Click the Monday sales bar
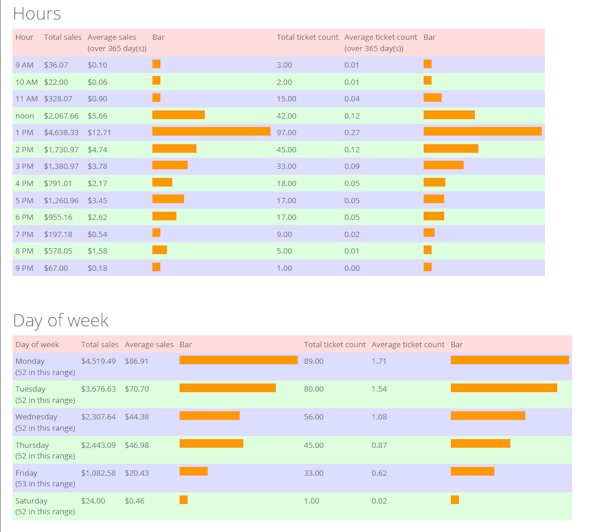600x532 pixels. (x=238, y=360)
